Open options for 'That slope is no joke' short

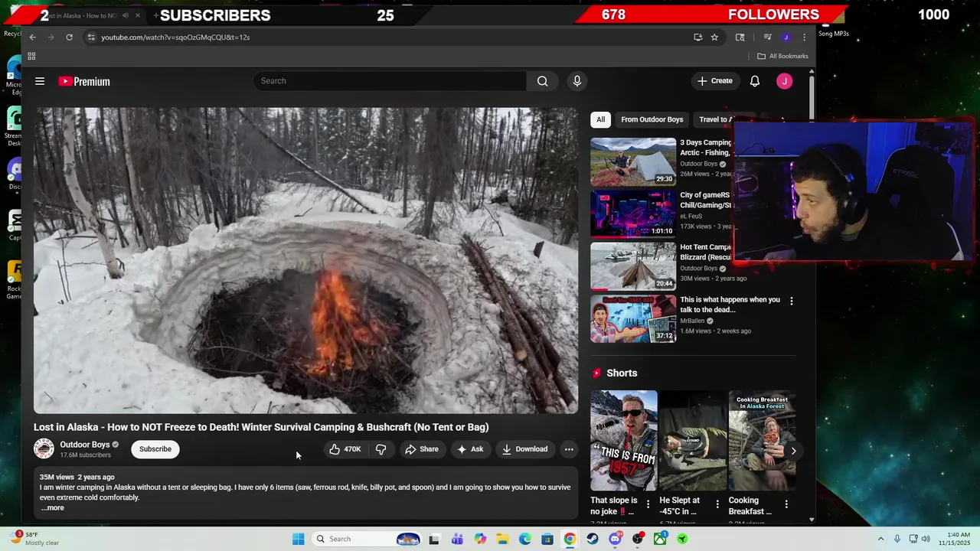[x=648, y=504]
